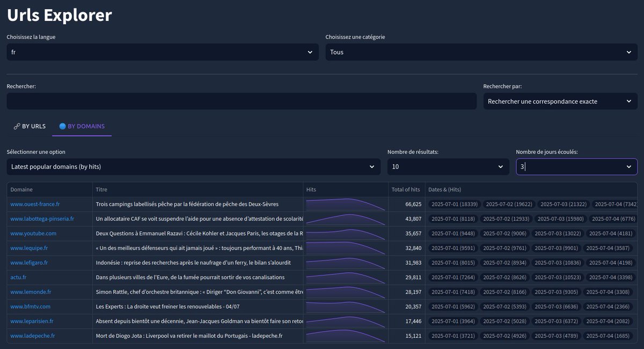This screenshot has height=349, width=644.
Task: Click the total hits value 32,840
Action: 413,248
